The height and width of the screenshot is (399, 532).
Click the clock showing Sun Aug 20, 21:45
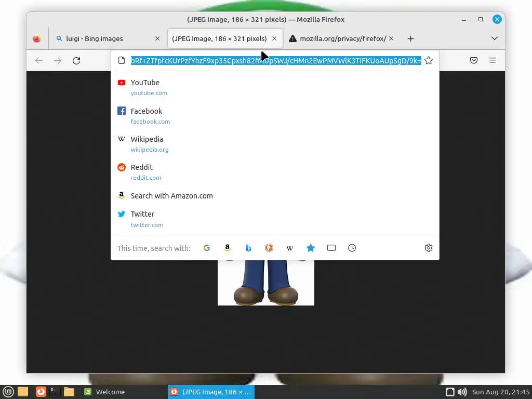[x=500, y=392]
